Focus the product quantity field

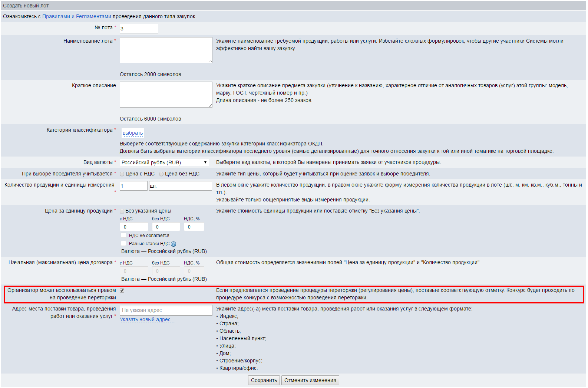pyautogui.click(x=133, y=186)
